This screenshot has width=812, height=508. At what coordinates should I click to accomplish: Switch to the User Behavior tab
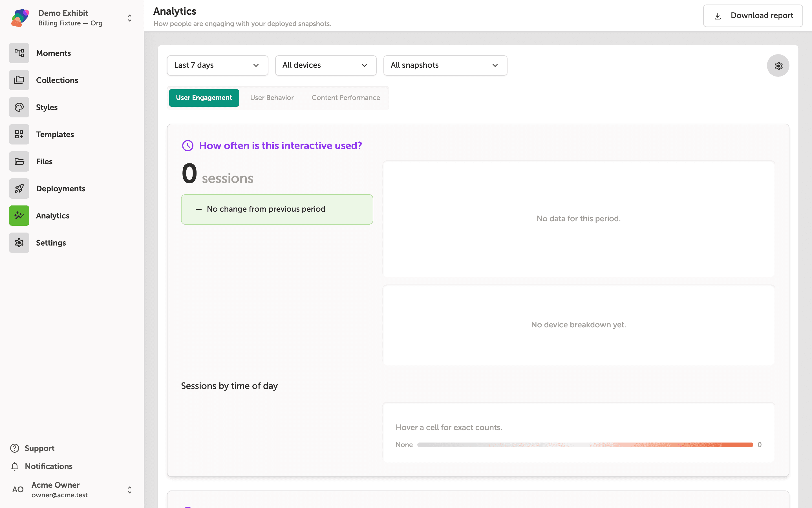pyautogui.click(x=272, y=98)
